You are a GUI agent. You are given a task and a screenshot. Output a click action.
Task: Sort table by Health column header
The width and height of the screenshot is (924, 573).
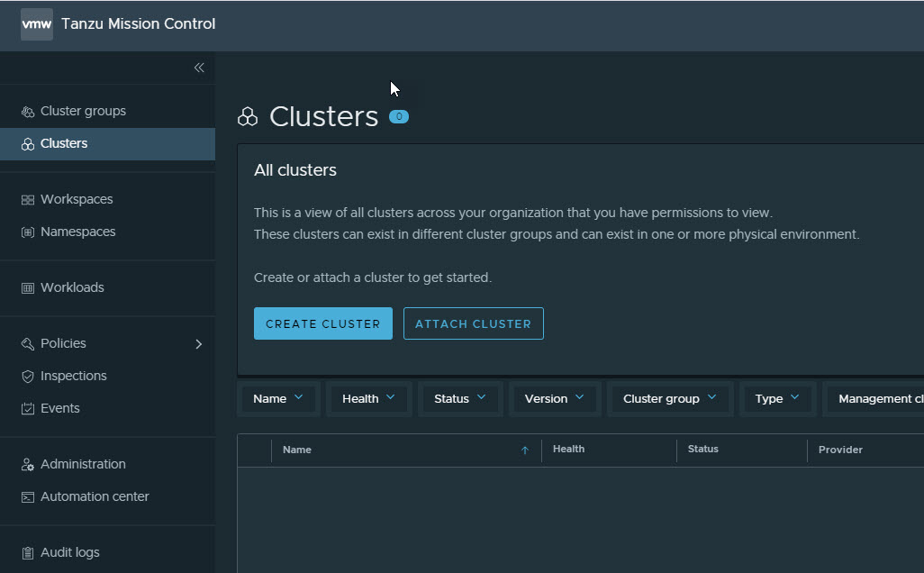tap(568, 450)
